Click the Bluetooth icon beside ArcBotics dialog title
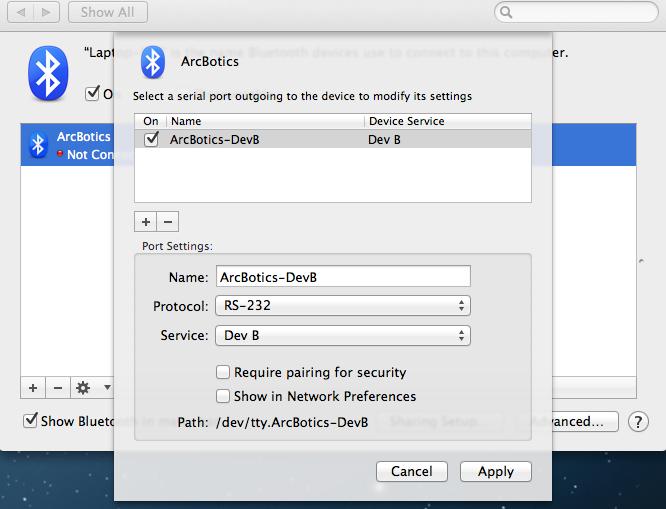Screen dimensions: 666x509 [x=153, y=62]
